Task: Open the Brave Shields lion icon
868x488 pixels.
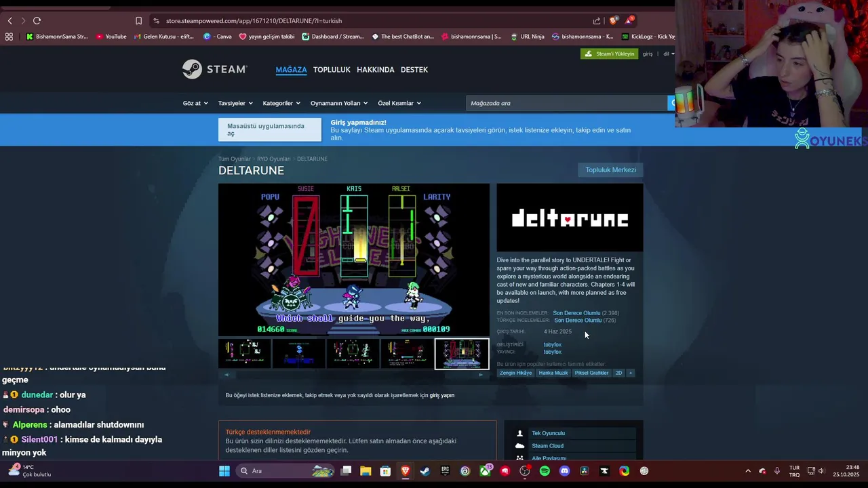Action: click(x=614, y=20)
